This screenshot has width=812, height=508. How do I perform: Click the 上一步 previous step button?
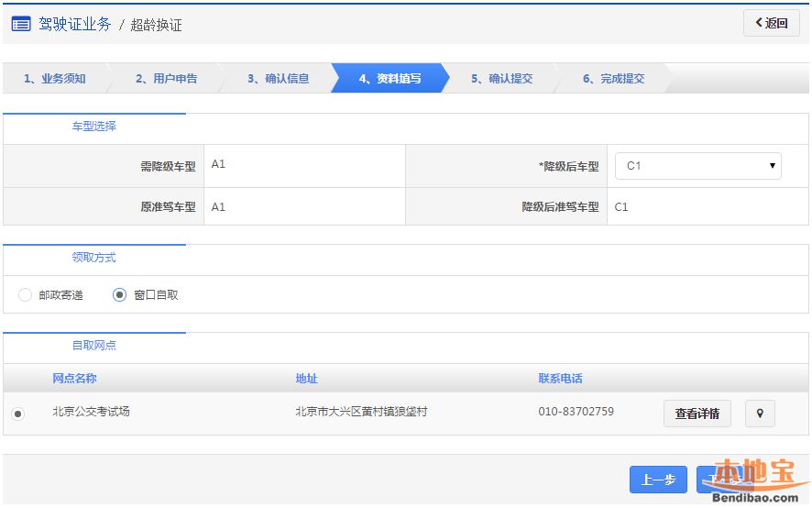[658, 480]
